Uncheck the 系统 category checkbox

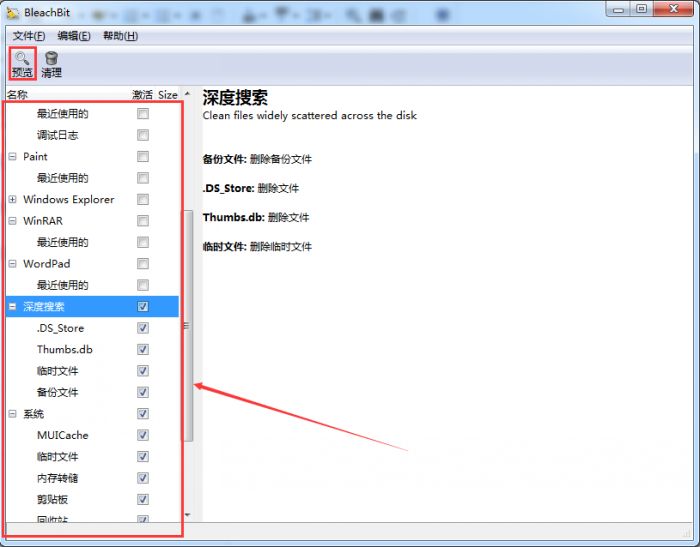click(x=143, y=414)
